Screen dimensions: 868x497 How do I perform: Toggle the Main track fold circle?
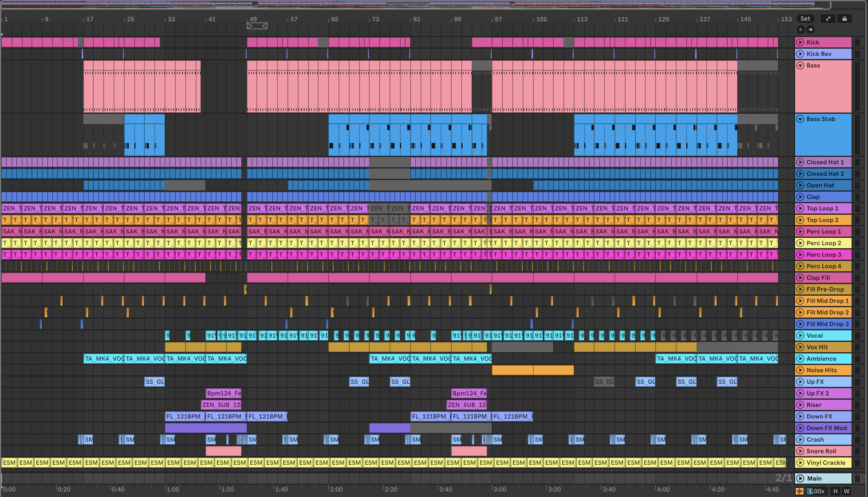(x=800, y=478)
